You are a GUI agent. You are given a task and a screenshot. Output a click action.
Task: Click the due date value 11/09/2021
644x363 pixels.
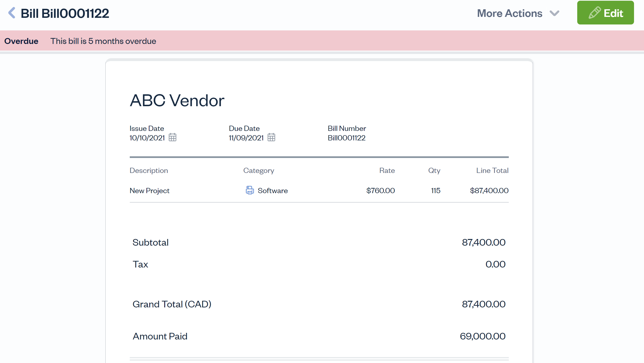(246, 138)
